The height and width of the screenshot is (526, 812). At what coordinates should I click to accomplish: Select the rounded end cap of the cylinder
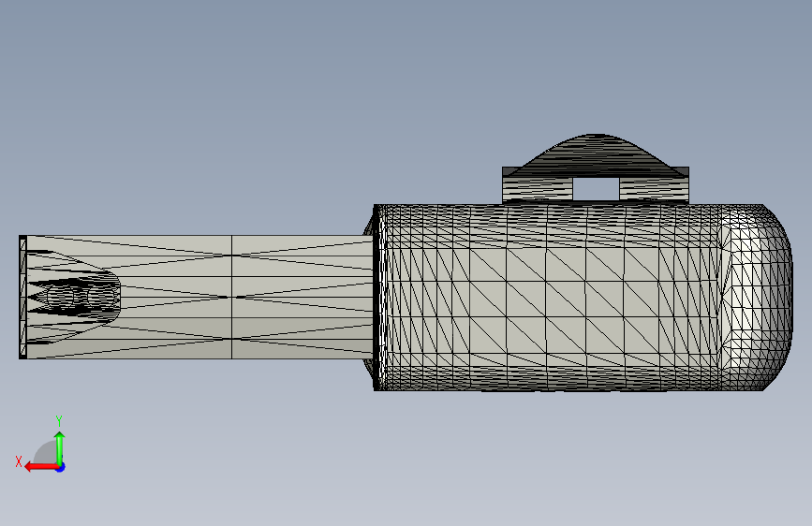tap(757, 298)
